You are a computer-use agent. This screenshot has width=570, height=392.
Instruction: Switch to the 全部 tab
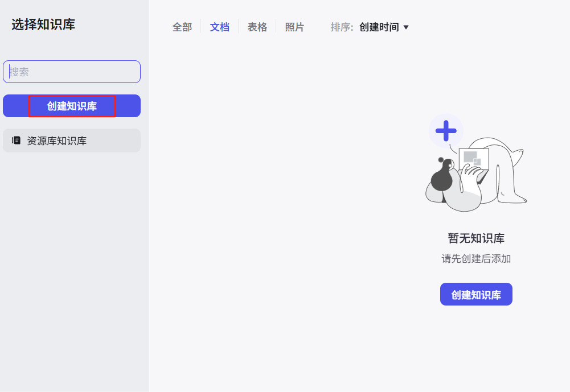pos(181,27)
